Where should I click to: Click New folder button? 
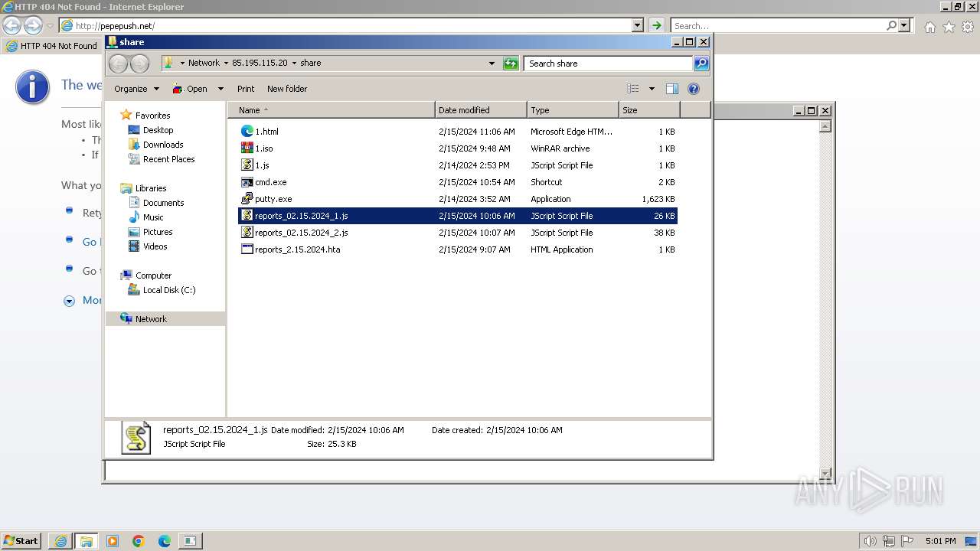(287, 89)
